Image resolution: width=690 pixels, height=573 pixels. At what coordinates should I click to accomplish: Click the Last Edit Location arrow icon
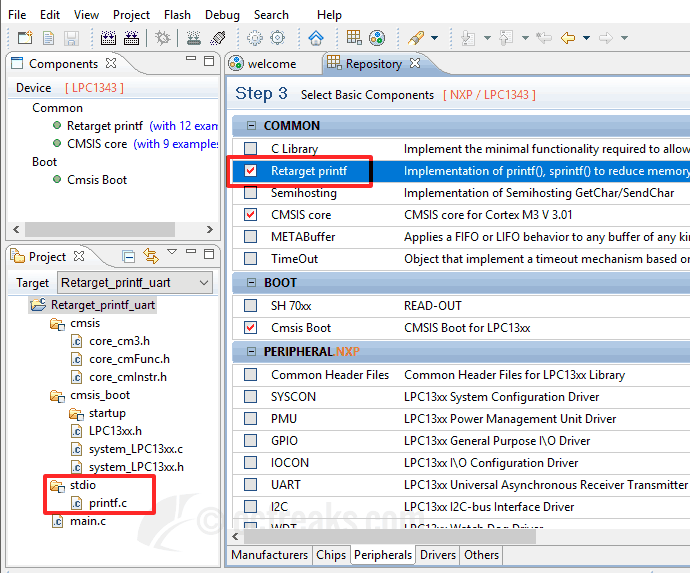pyautogui.click(x=544, y=38)
